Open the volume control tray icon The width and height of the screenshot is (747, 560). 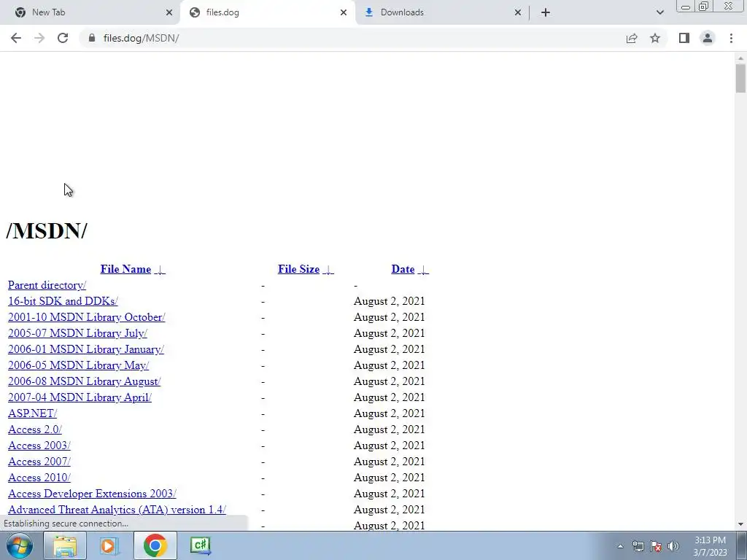point(673,546)
